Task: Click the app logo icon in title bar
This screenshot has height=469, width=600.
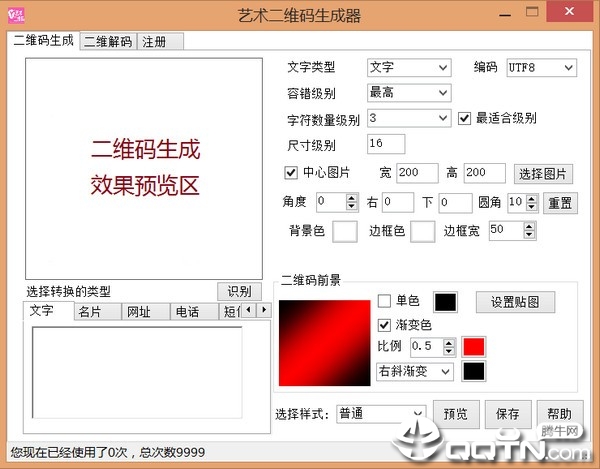Action: tap(16, 16)
